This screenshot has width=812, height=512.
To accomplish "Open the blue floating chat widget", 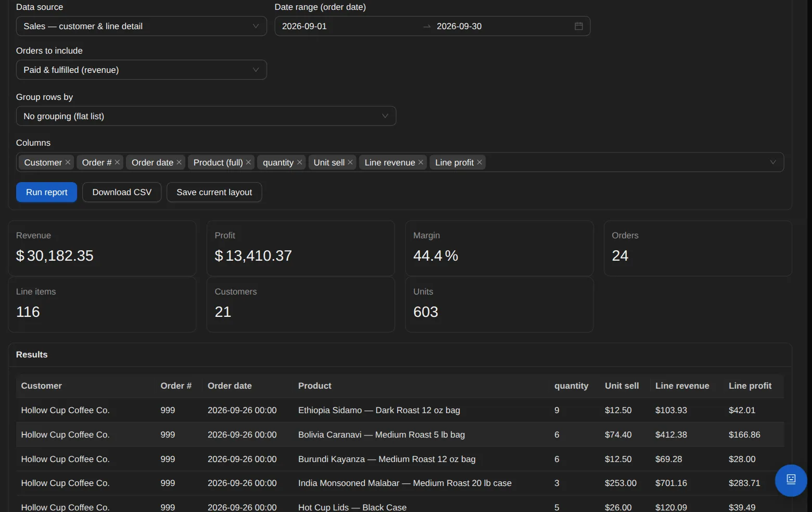I will 791,480.
